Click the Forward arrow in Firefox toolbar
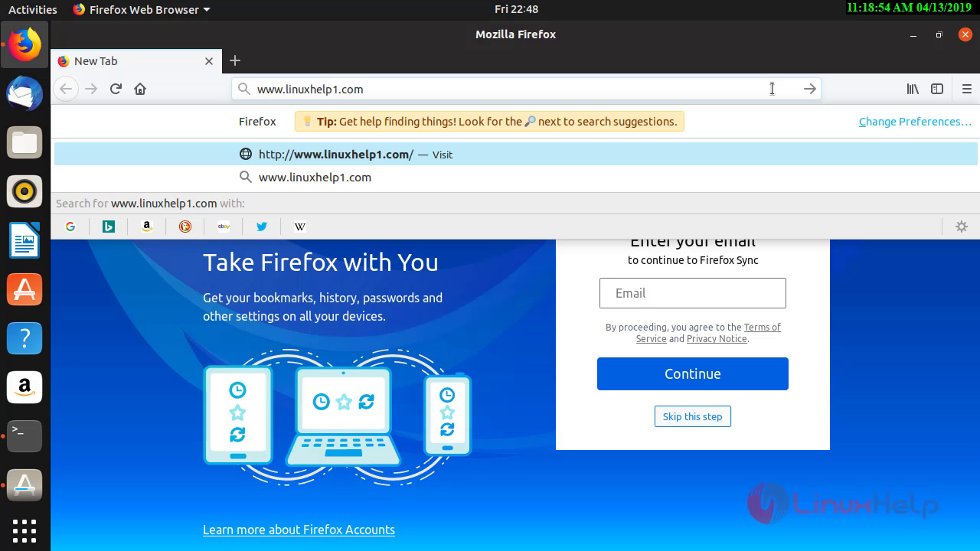 click(x=91, y=89)
